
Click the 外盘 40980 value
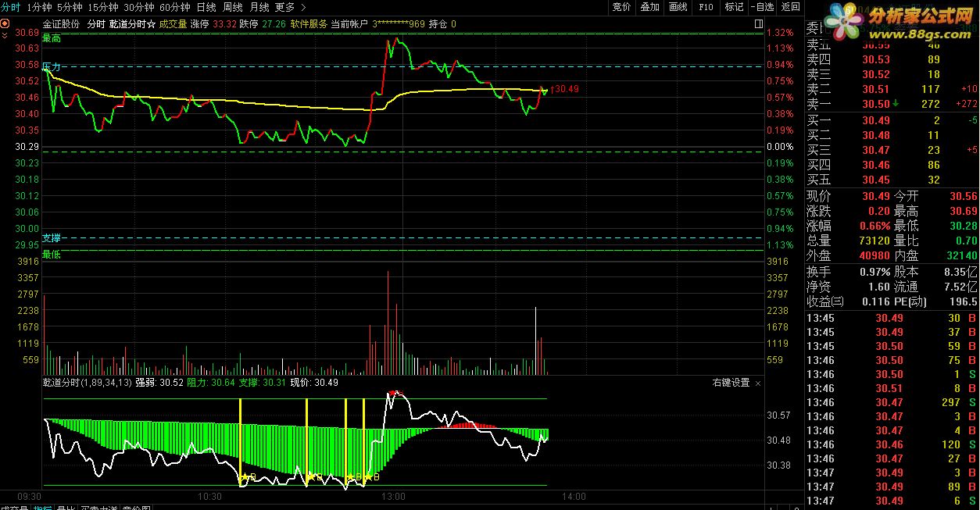point(874,255)
